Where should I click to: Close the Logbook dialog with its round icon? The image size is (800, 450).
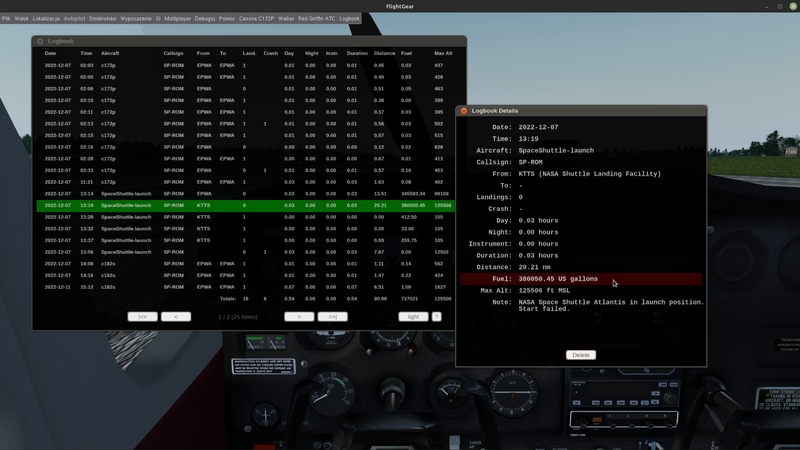(40, 41)
